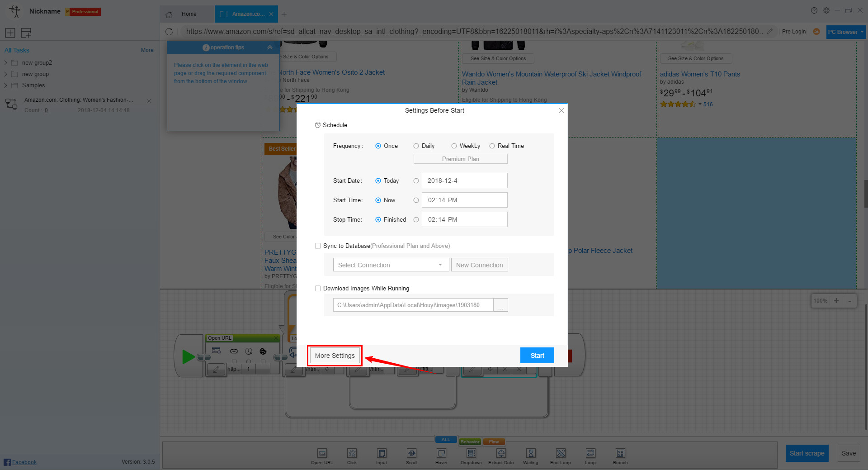The image size is (868, 470).
Task: Click the Open URL tool icon
Action: click(322, 453)
